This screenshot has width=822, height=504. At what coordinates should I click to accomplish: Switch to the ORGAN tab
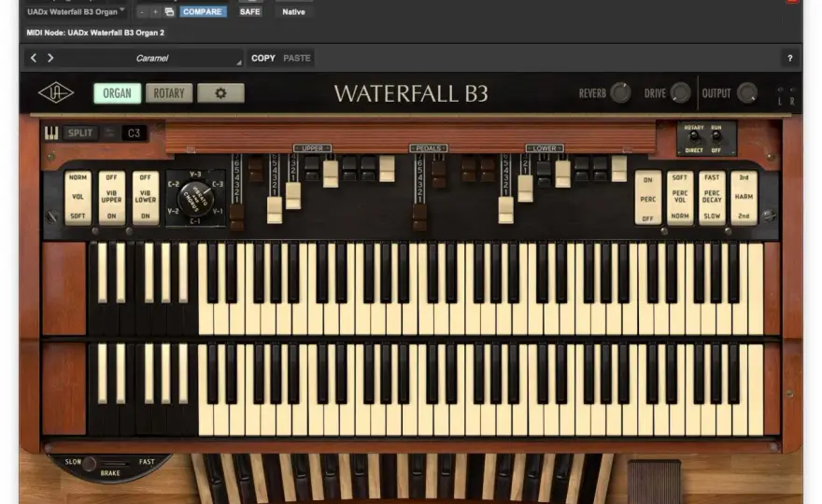point(117,93)
